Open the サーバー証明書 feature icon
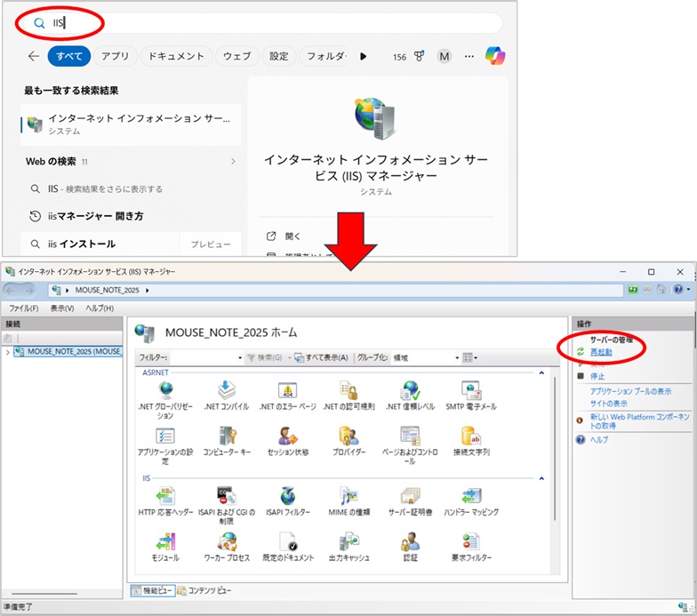 point(410,498)
